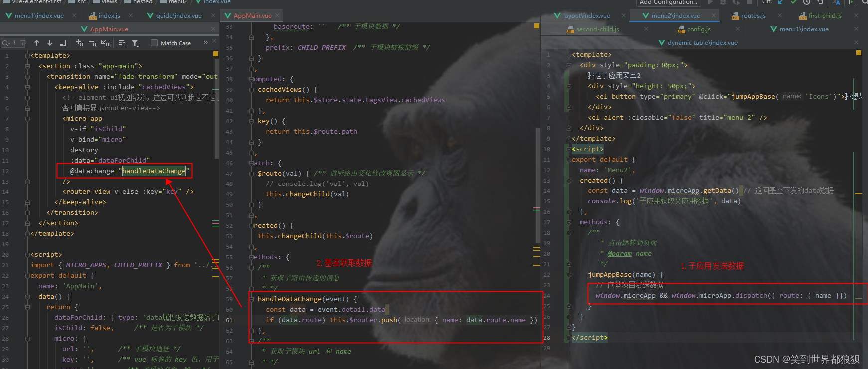Click the Debug bug icon in the toolbar
This screenshot has height=369, width=868.
click(723, 2)
